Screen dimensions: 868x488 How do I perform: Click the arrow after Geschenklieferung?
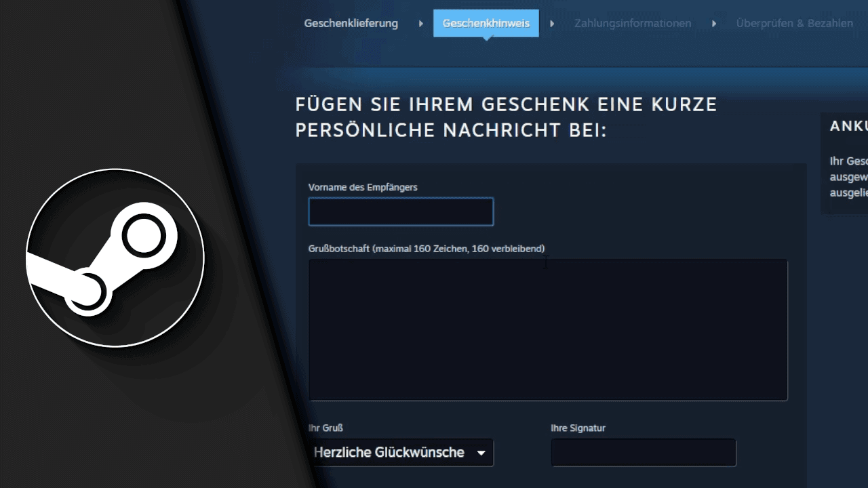pos(421,24)
